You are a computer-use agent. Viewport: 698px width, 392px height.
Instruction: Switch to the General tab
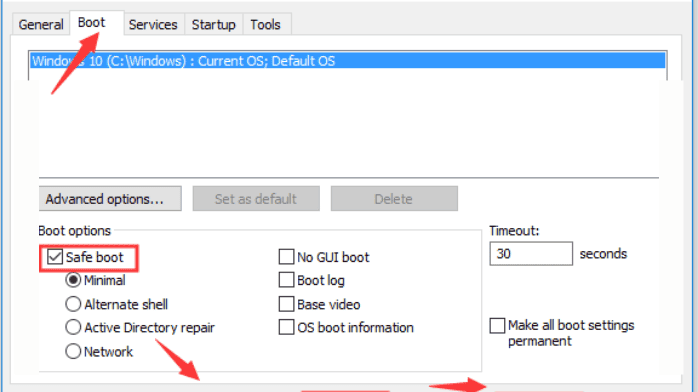41,24
